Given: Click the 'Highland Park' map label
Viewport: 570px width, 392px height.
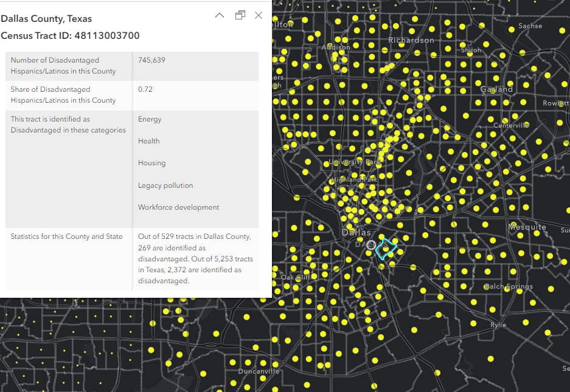Looking at the screenshot, I should [355, 179].
